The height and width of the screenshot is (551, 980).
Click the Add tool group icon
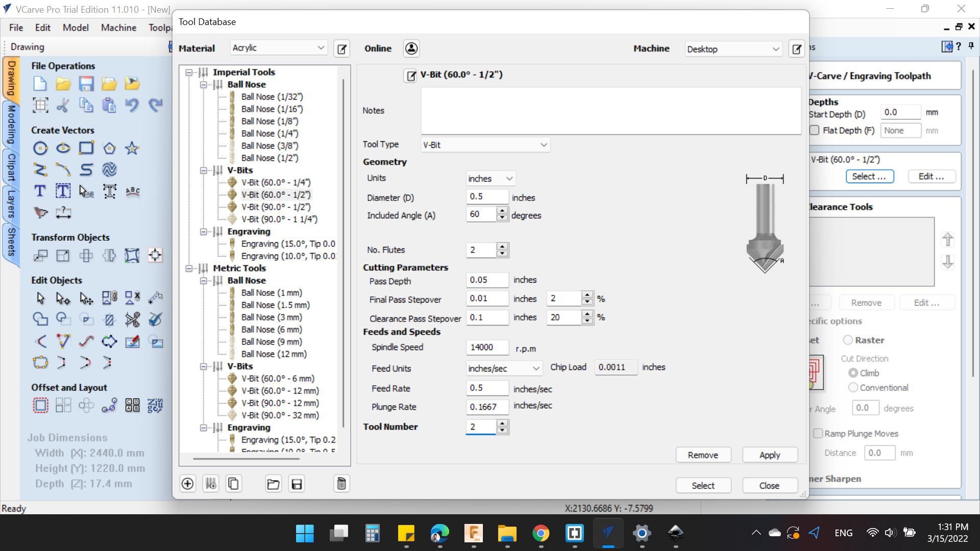[211, 484]
